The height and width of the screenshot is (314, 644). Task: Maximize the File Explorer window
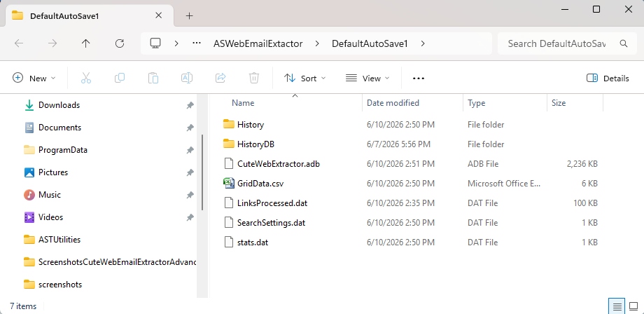[596, 9]
